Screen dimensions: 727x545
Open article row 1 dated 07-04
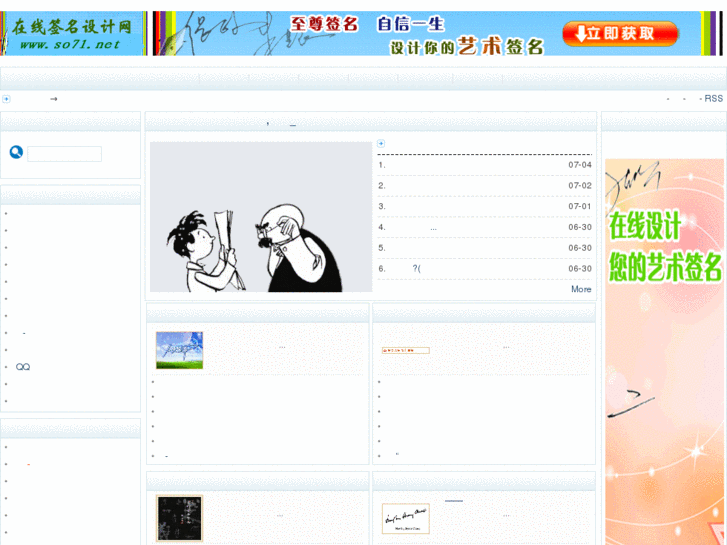485,165
